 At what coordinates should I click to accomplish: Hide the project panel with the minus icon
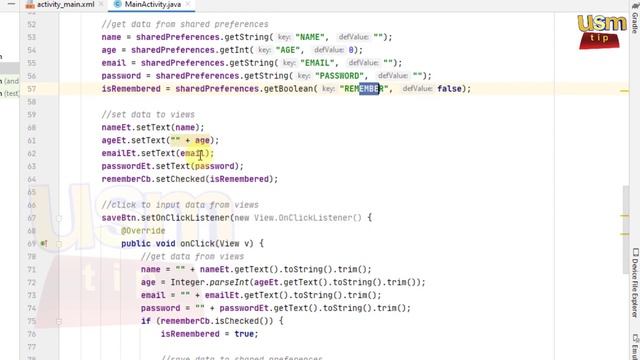click(11, 4)
